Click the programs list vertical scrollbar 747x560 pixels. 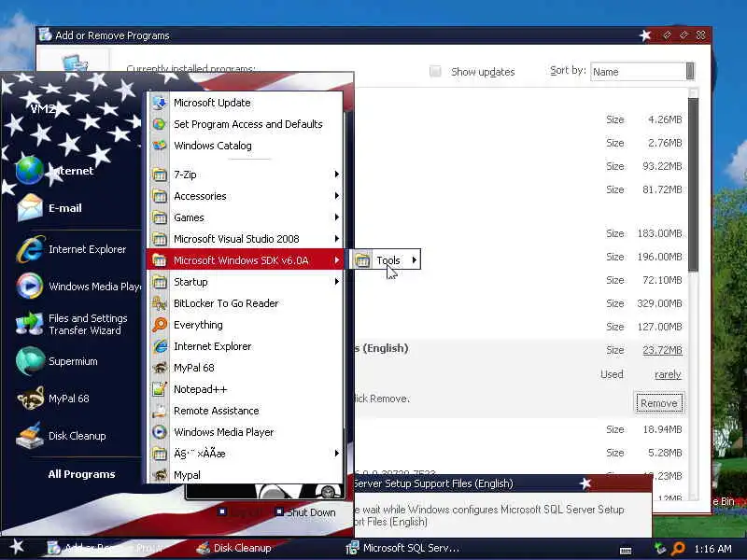tap(693, 185)
